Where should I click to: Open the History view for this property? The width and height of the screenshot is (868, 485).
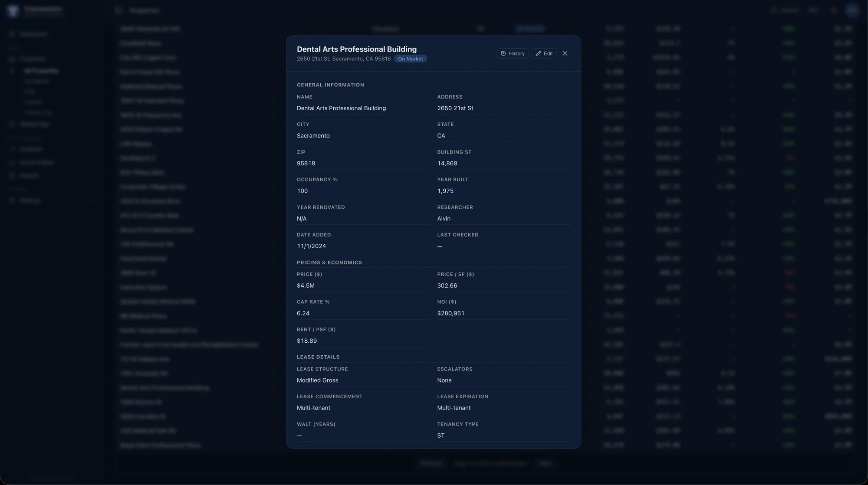513,53
